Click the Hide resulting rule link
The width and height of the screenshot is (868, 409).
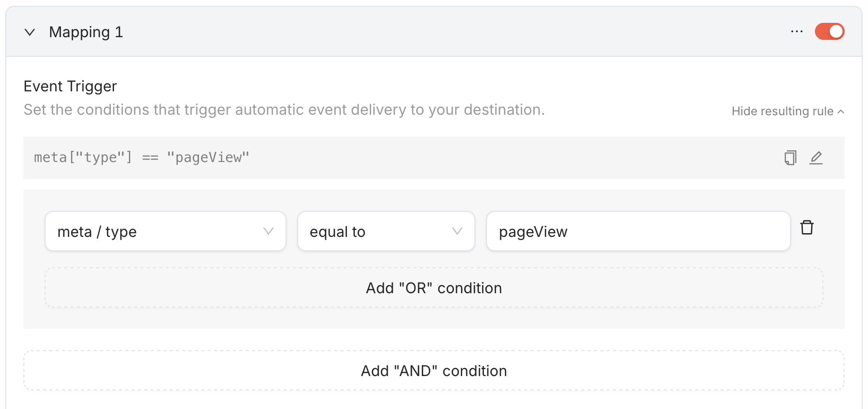(782, 111)
